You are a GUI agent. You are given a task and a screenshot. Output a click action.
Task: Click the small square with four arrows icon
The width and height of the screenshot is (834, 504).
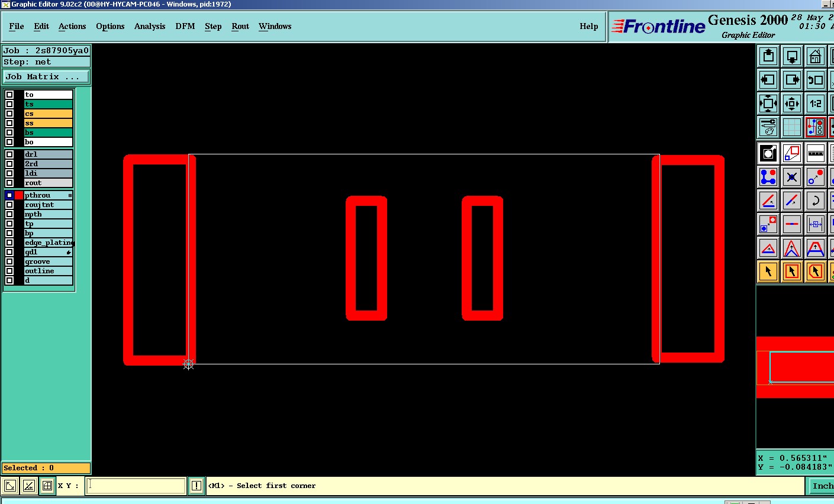(x=792, y=104)
